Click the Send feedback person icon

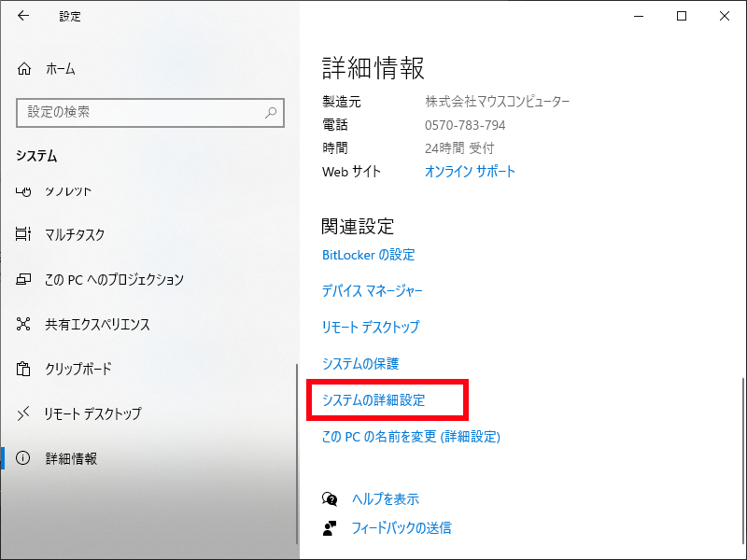330,528
